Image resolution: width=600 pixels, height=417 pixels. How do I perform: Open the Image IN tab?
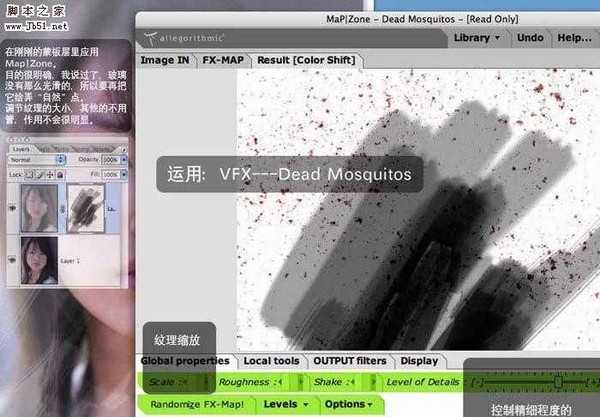(x=165, y=60)
